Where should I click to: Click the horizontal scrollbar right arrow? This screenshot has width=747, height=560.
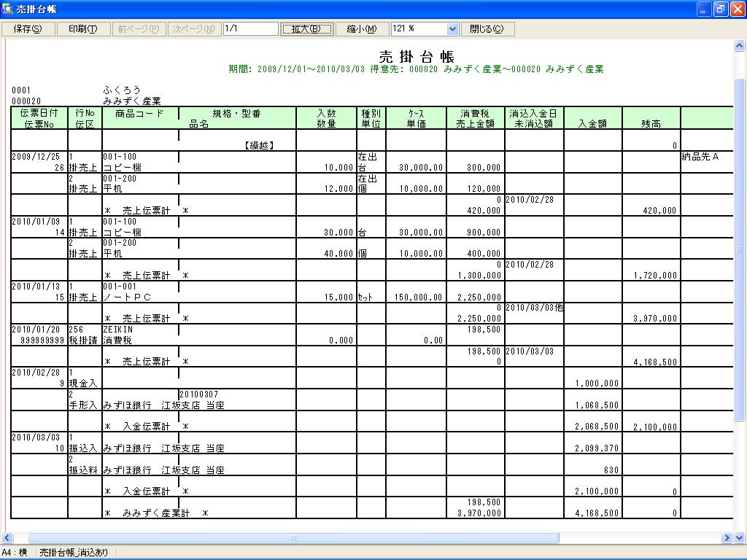pyautogui.click(x=727, y=538)
